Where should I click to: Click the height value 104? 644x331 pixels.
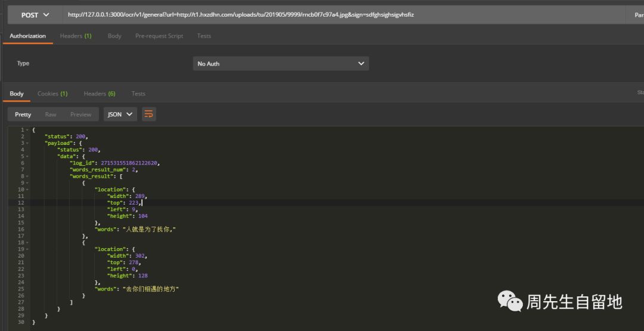pyautogui.click(x=143, y=216)
